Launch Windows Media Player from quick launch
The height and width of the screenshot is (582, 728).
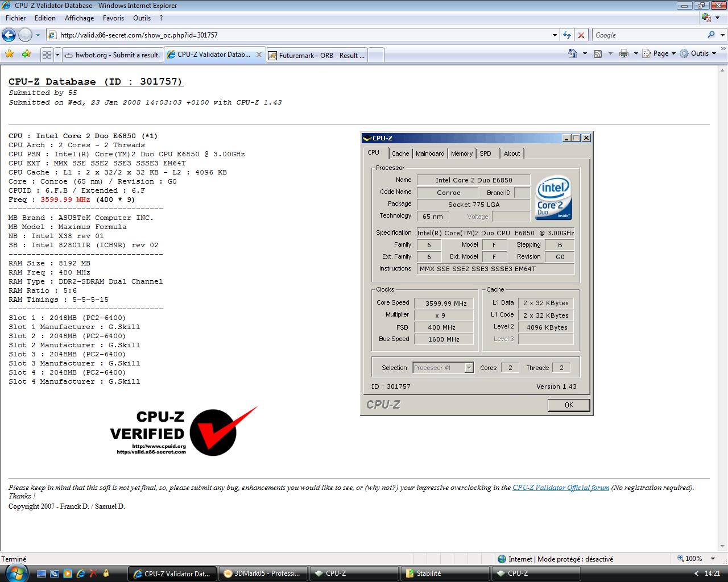click(x=67, y=573)
